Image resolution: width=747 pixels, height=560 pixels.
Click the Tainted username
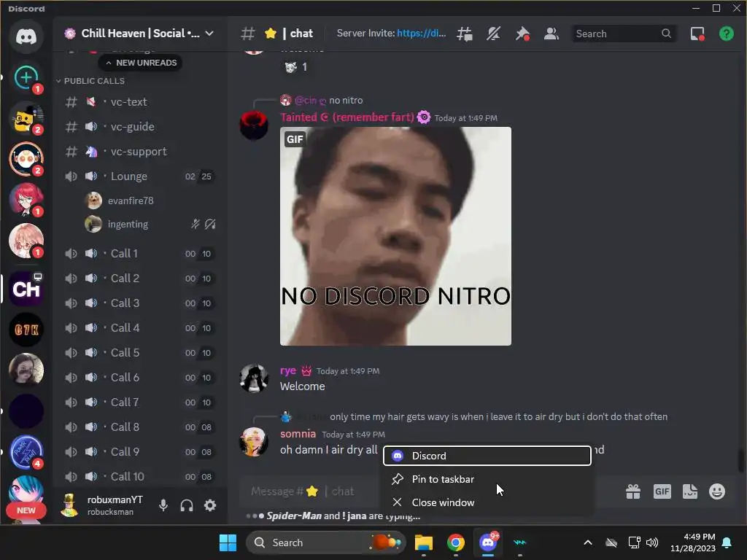(x=347, y=117)
